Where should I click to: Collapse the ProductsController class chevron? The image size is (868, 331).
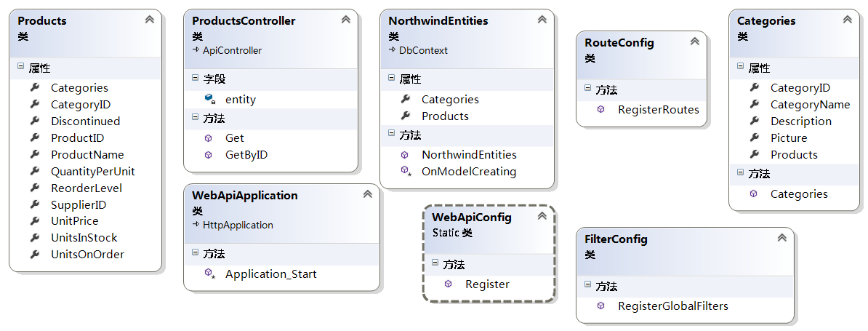(x=346, y=20)
